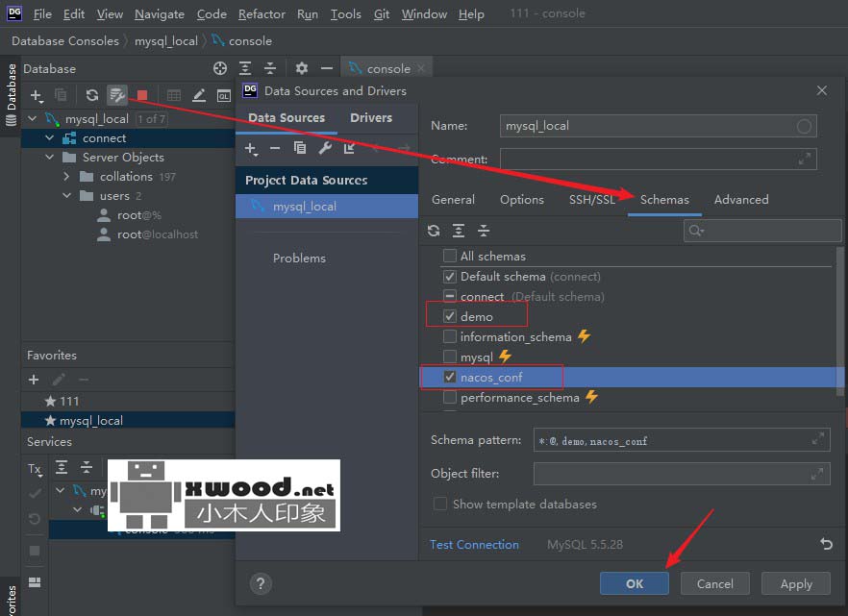Open Database panel gear settings

point(301,68)
